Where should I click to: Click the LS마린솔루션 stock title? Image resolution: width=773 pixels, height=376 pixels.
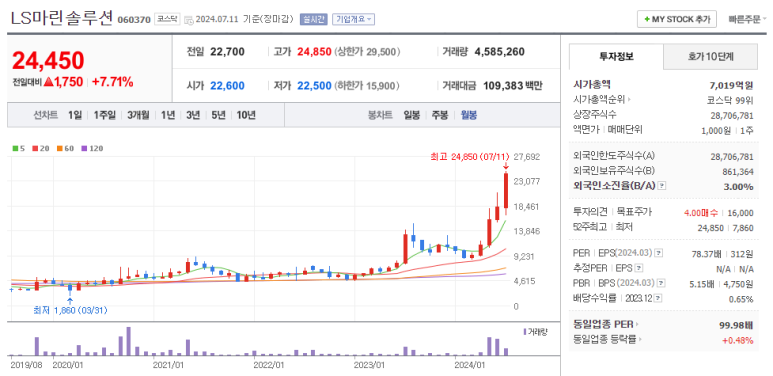point(62,19)
